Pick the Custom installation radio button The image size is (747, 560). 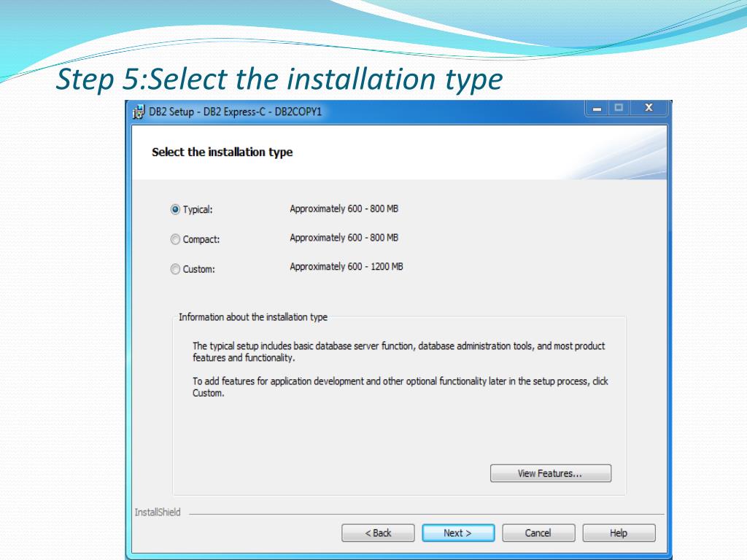(x=175, y=269)
